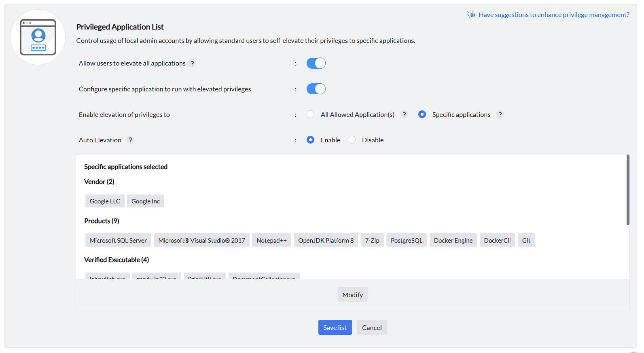
Task: Select All Allowed Application(s) radio button
Action: pos(310,114)
